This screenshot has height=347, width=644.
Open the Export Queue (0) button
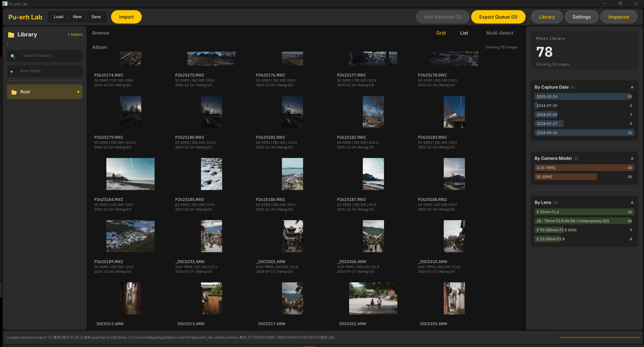pos(498,17)
